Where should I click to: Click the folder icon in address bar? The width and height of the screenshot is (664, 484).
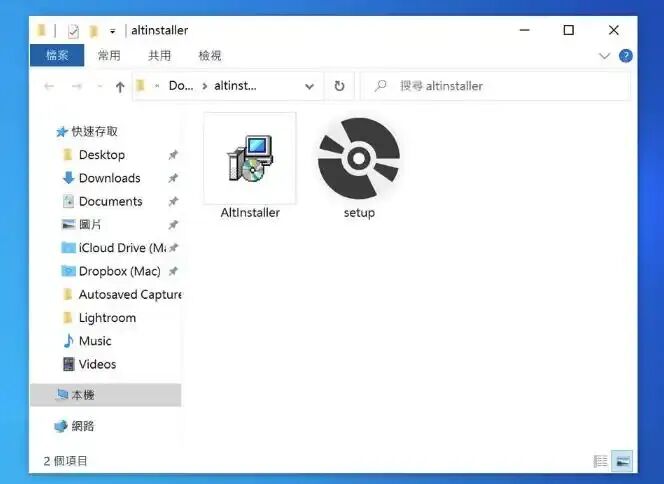(x=141, y=86)
